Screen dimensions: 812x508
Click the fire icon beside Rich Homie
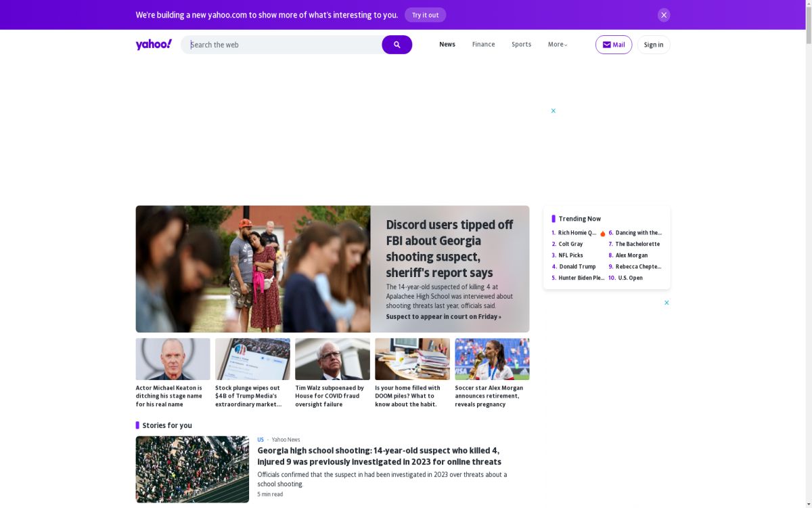[602, 233]
